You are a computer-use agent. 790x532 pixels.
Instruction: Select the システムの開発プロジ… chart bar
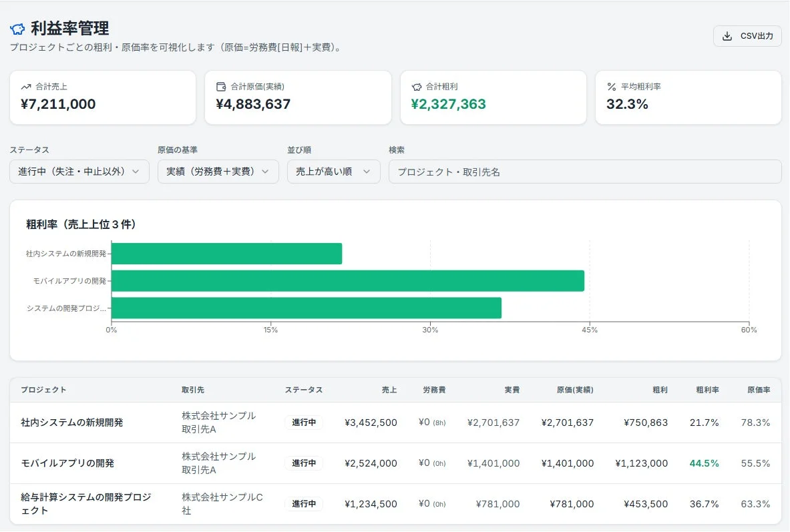pyautogui.click(x=307, y=308)
